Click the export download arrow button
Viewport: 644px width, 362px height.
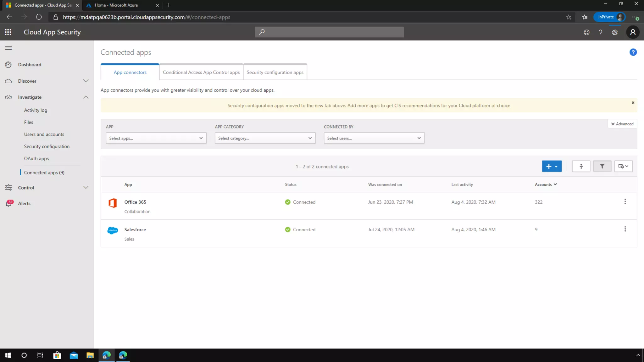tap(581, 166)
